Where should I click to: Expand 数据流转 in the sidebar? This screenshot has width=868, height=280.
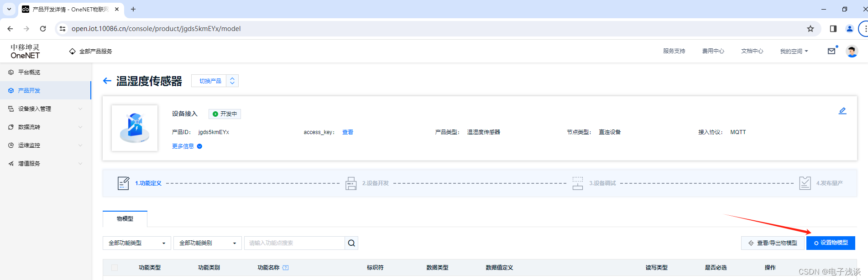click(x=46, y=127)
